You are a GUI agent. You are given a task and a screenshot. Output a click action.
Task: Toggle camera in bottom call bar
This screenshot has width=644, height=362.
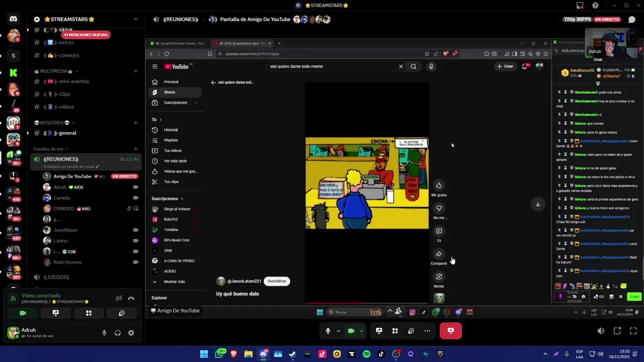point(351,331)
